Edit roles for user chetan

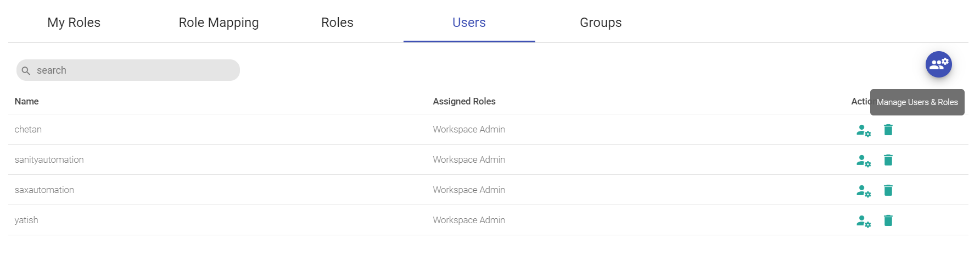[x=864, y=130]
